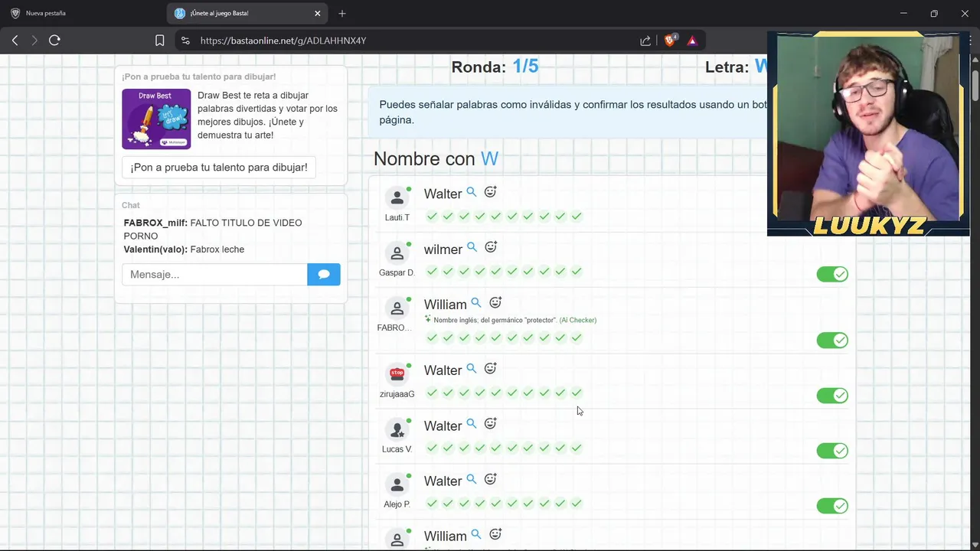Open the emoji reaction for Alejo P.'s Walter
Screen dimensions: 980x551
[x=491, y=479]
